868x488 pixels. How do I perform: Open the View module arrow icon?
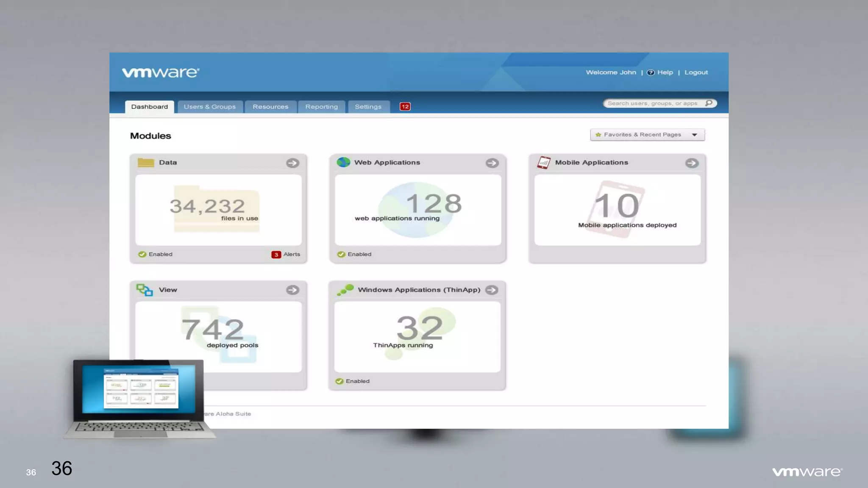292,290
